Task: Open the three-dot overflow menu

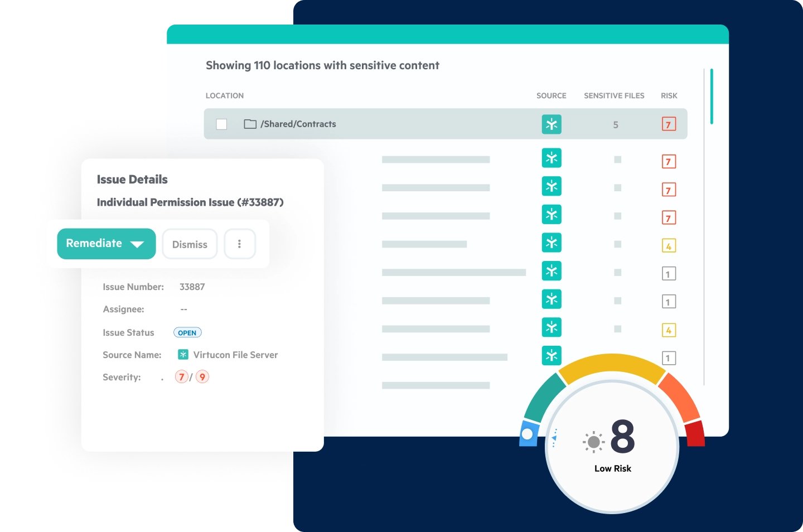Action: click(240, 244)
